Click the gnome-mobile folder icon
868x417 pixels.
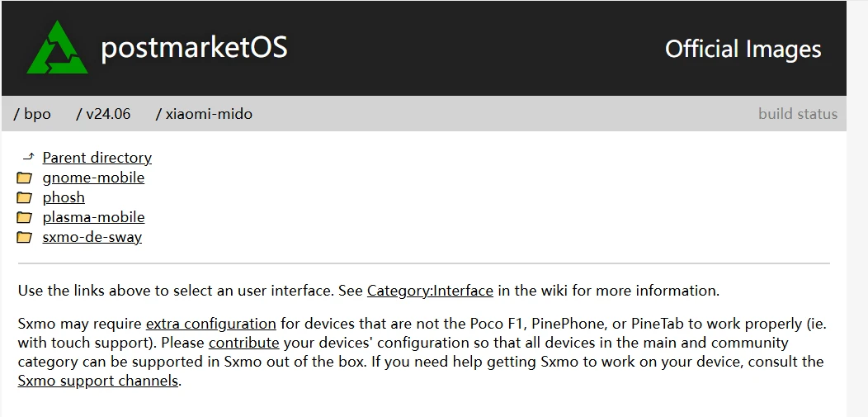click(x=25, y=178)
